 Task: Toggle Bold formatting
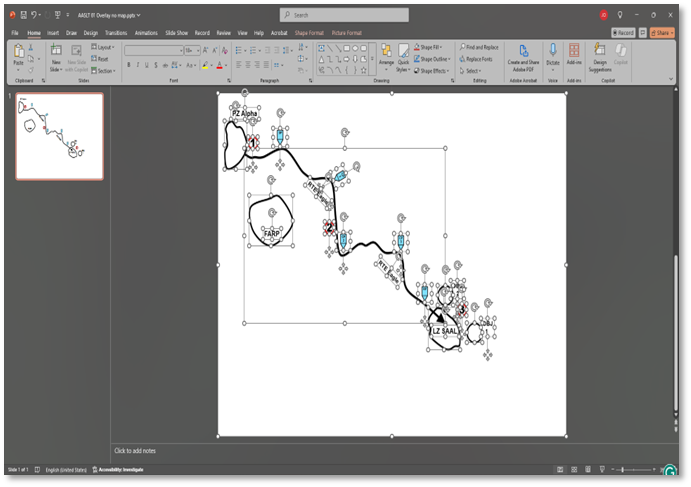point(128,65)
